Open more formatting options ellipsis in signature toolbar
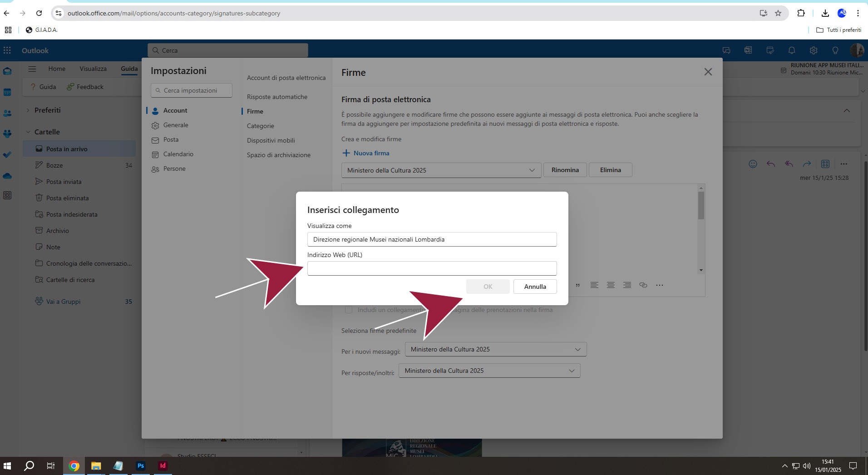The width and height of the screenshot is (868, 475). (x=660, y=285)
